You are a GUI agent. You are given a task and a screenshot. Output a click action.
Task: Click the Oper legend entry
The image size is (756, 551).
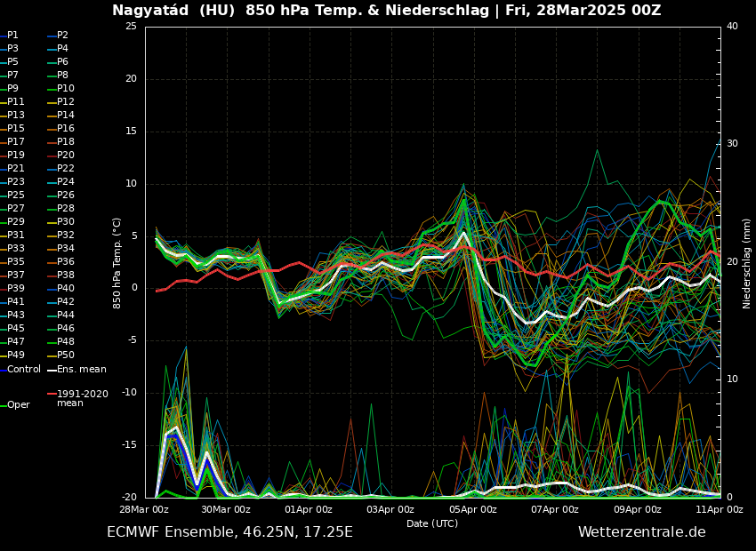click(x=18, y=405)
